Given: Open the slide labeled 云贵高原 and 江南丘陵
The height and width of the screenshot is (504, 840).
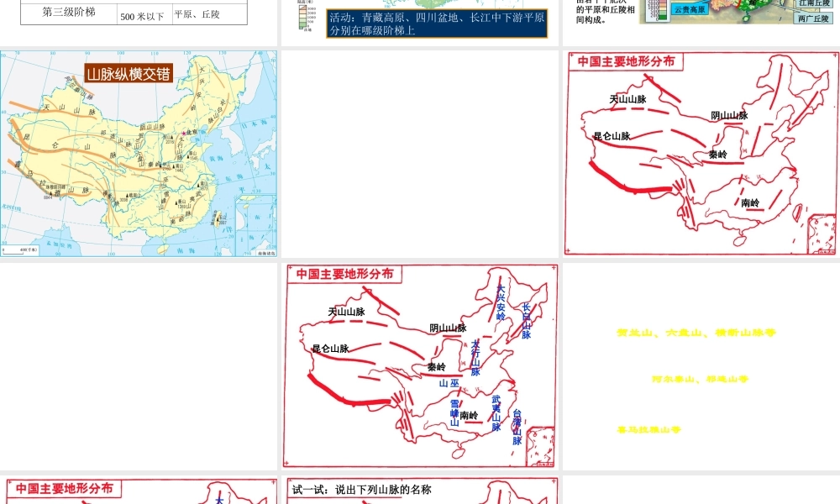Looking at the screenshot, I should tap(701, 22).
